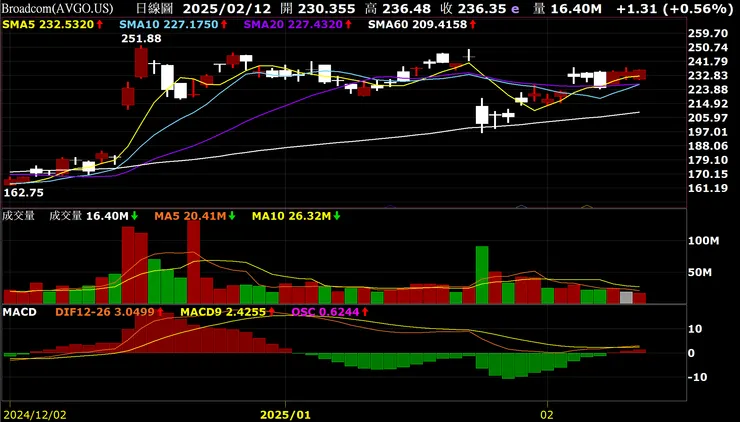This screenshot has height=422, width=740.
Task: Click the 2025/01 timeline marker
Action: [285, 415]
